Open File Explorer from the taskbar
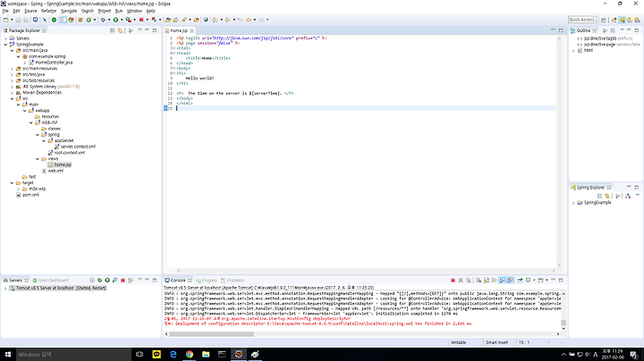 [206, 355]
